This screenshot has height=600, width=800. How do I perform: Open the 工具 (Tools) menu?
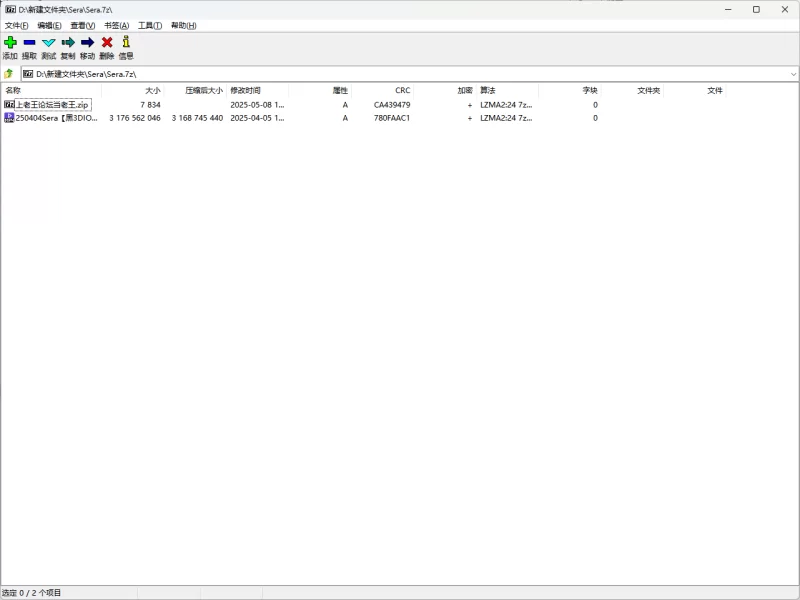coord(150,25)
